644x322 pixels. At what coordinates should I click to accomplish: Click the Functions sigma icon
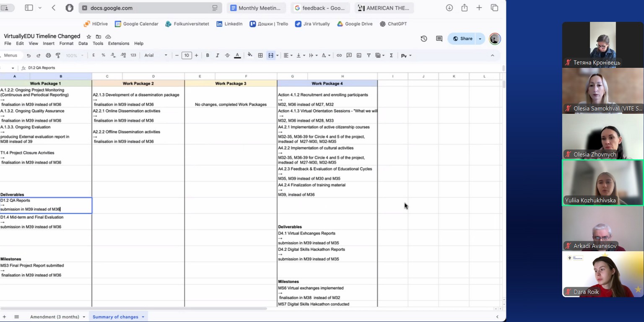(x=391, y=55)
